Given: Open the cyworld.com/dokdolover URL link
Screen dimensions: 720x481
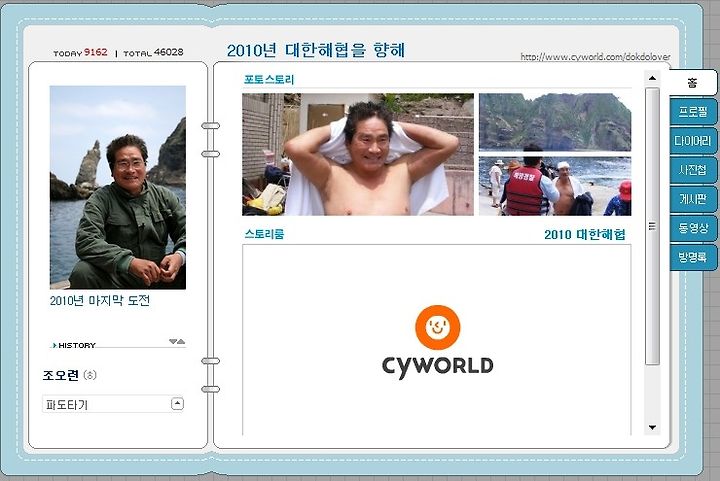Looking at the screenshot, I should [x=595, y=57].
